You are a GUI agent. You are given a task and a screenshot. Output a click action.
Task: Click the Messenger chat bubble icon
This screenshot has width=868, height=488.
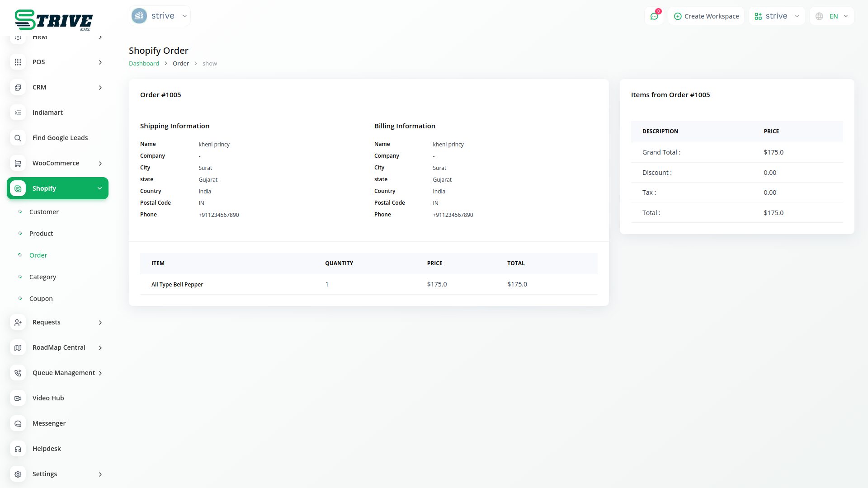[18, 424]
